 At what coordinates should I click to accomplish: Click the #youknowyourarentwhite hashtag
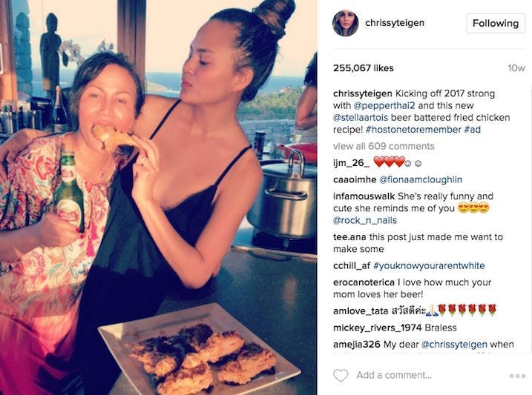pyautogui.click(x=429, y=265)
